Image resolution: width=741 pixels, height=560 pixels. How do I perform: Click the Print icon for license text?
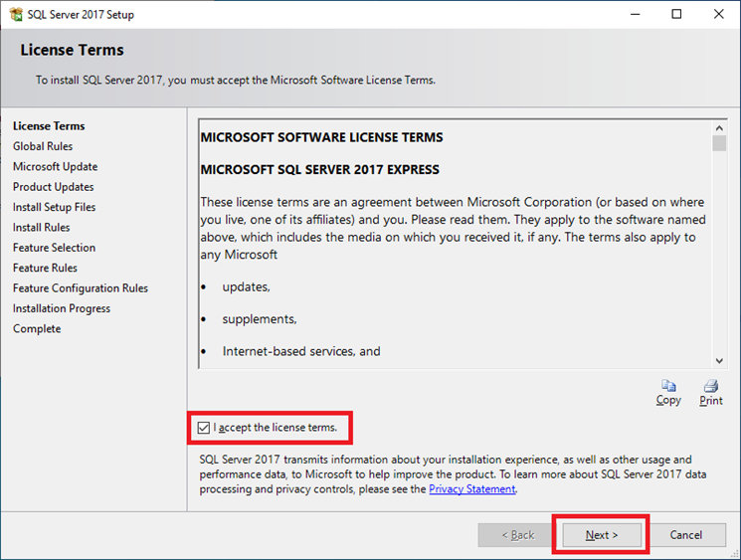(711, 386)
